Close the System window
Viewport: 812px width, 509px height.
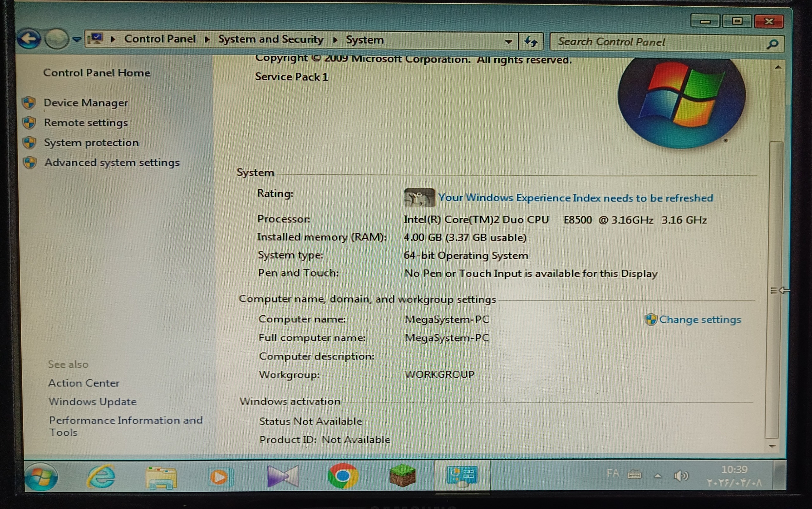tap(769, 21)
